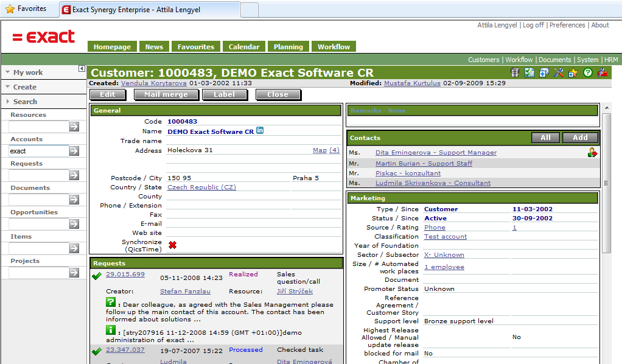The height and width of the screenshot is (364, 622).
Task: Open the News tab
Action: pos(155,46)
